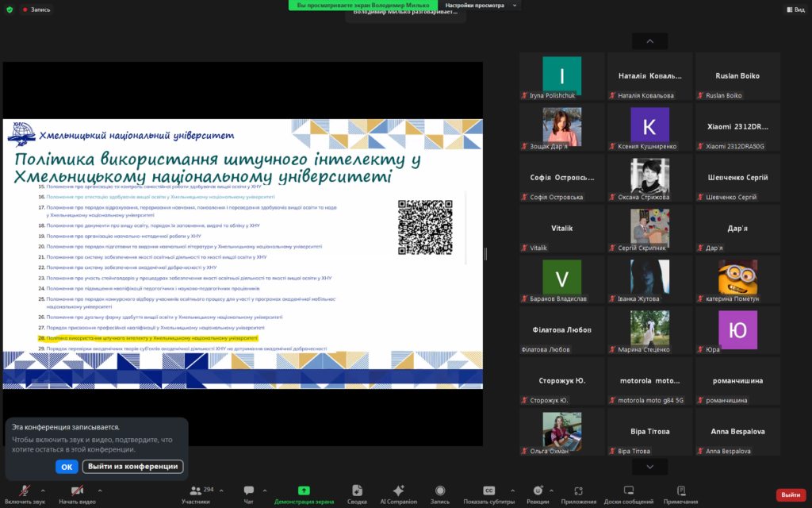Click the AI Companion sparkle icon
The image size is (812, 508).
point(398,491)
